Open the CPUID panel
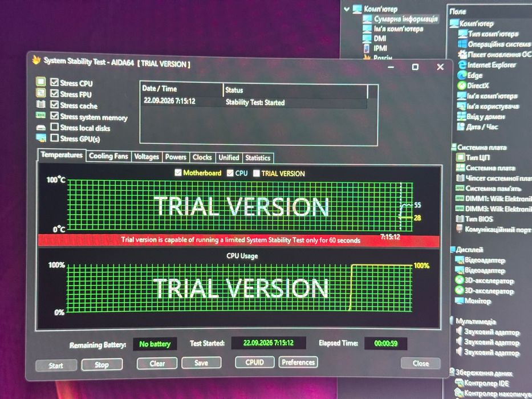Viewport: 532px width, 399px height. pyautogui.click(x=254, y=363)
